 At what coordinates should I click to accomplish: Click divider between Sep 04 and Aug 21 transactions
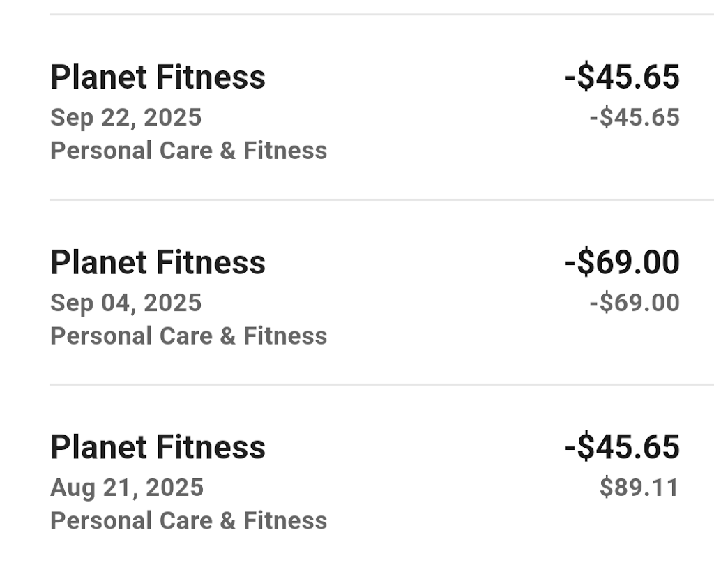click(381, 384)
